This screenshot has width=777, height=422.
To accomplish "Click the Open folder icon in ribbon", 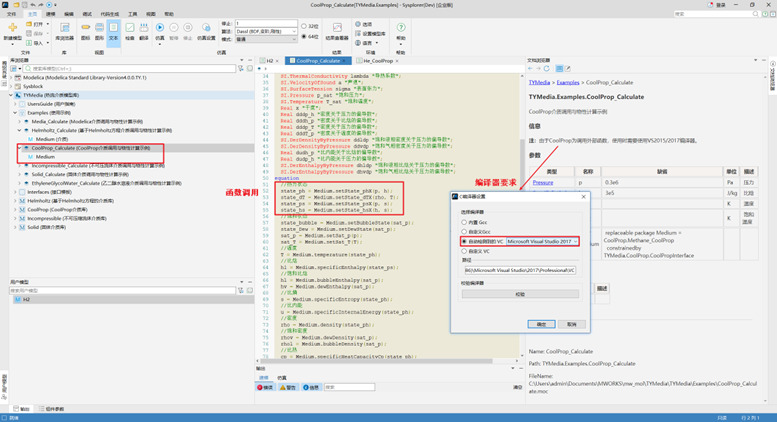I will click(29, 24).
